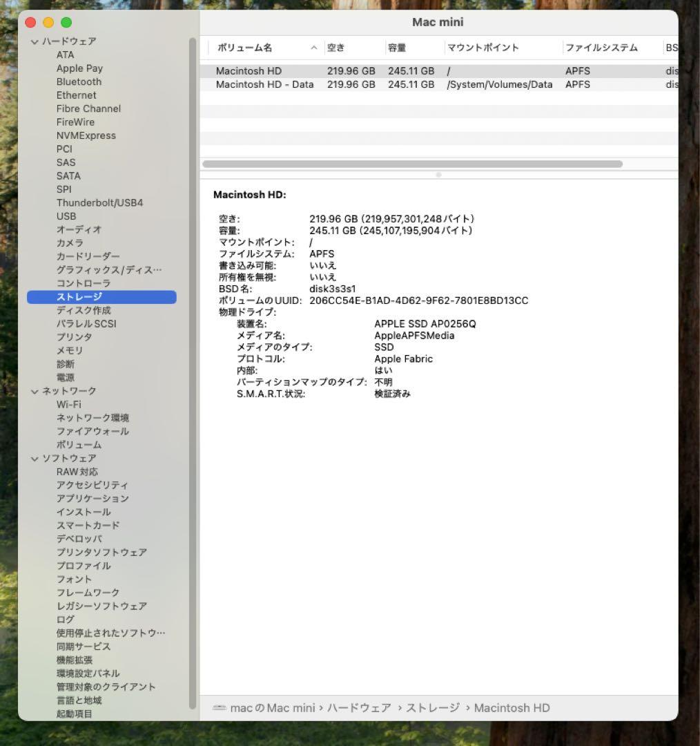Open スマートカード info

(88, 525)
